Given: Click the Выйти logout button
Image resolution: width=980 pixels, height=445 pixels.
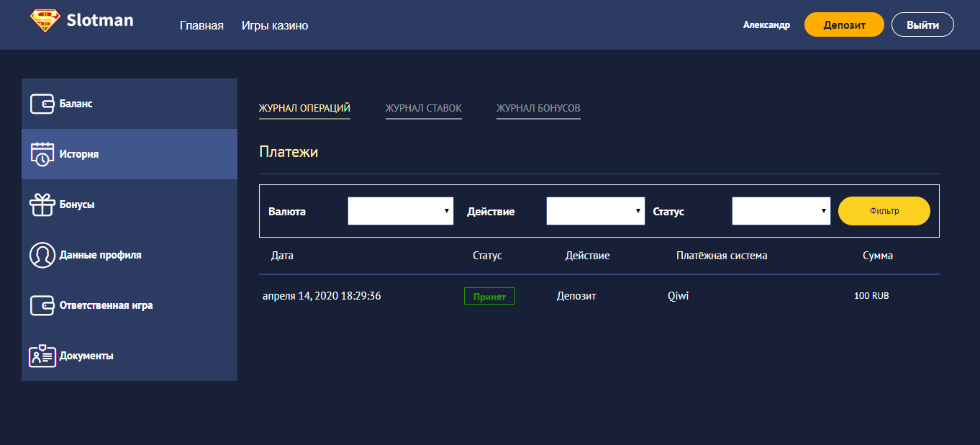Looking at the screenshot, I should pos(922,24).
